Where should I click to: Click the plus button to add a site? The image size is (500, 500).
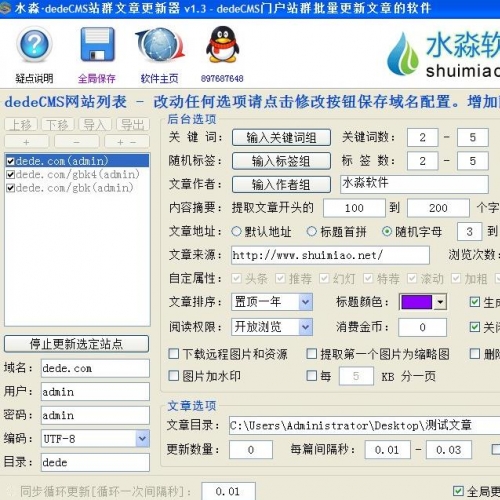pyautogui.click(x=27, y=142)
